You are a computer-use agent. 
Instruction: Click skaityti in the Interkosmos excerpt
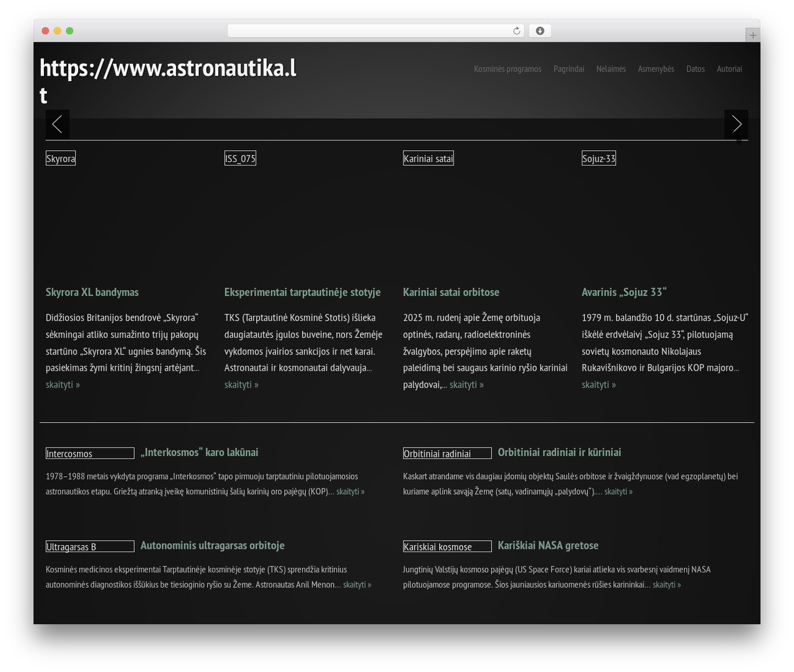pos(350,491)
